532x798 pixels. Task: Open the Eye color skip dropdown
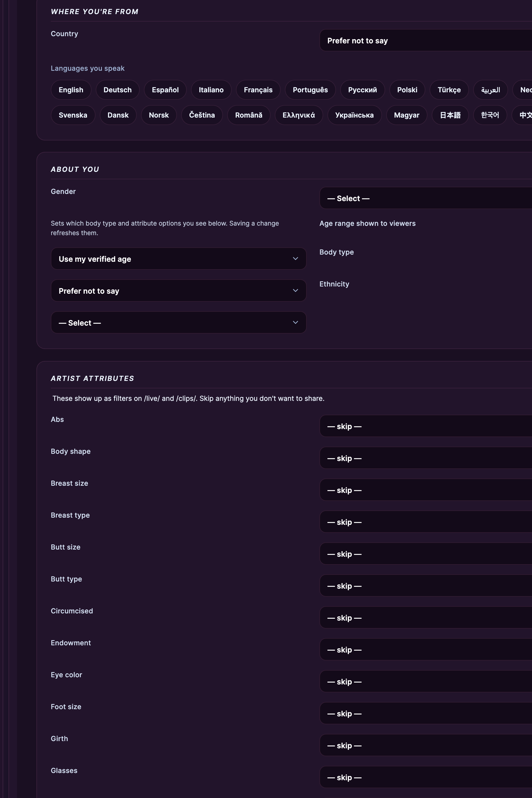(x=426, y=681)
